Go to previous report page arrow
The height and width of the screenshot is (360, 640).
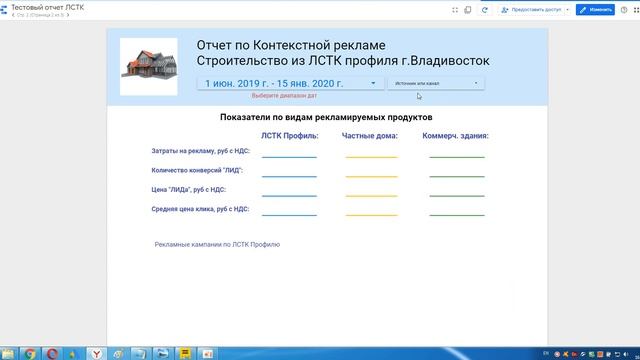[13, 15]
